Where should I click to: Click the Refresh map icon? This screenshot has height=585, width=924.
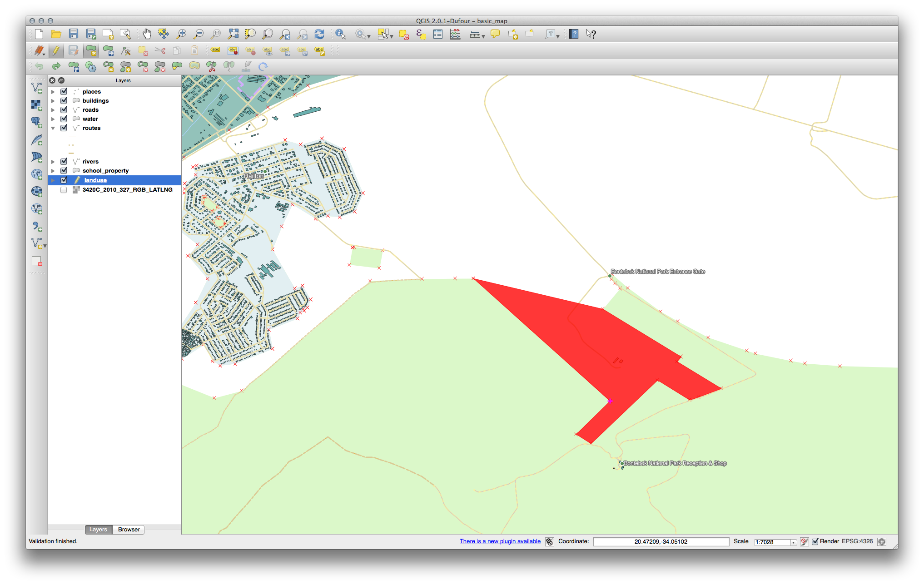(319, 34)
